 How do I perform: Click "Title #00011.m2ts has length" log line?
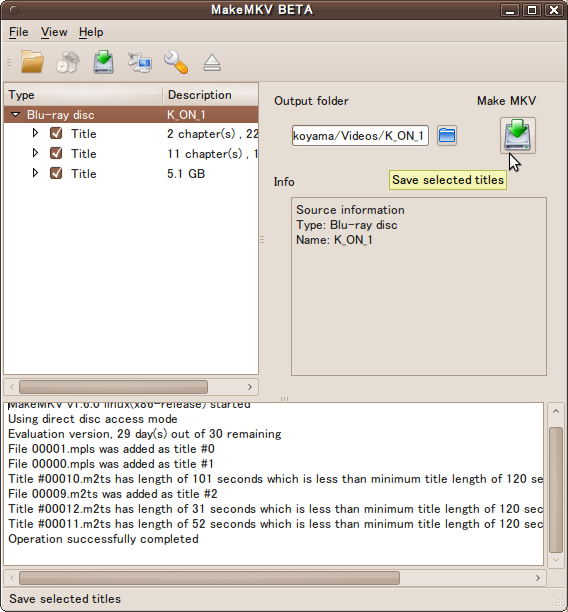point(276,524)
